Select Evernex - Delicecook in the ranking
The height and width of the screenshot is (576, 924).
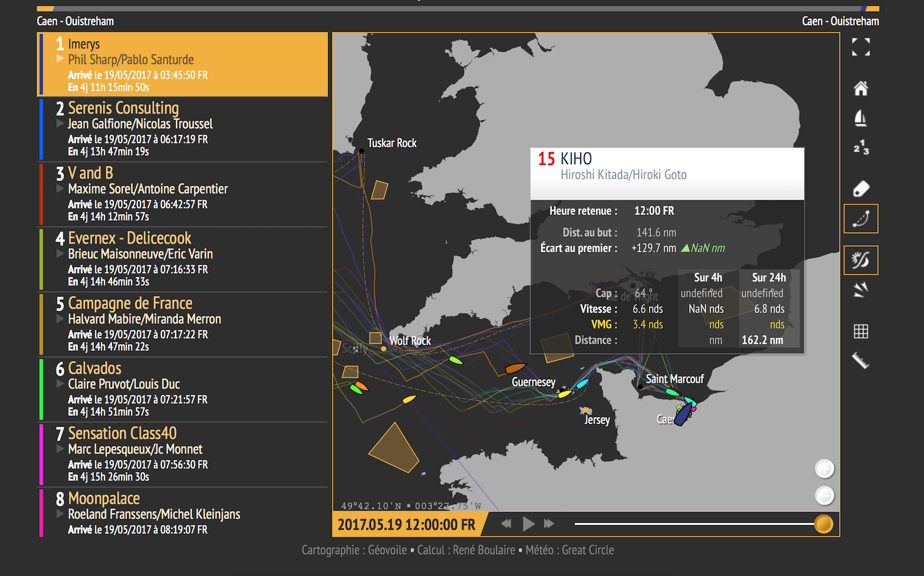point(183,260)
